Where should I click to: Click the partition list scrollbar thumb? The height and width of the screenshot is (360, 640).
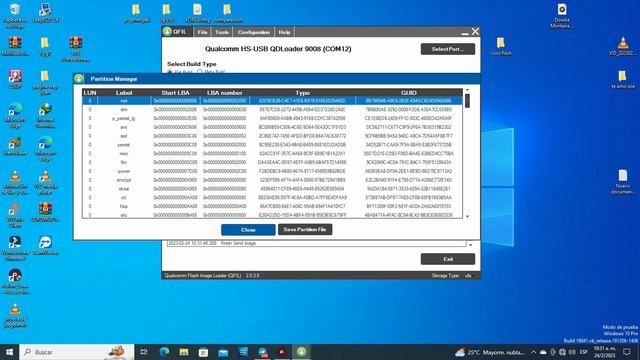[467, 101]
